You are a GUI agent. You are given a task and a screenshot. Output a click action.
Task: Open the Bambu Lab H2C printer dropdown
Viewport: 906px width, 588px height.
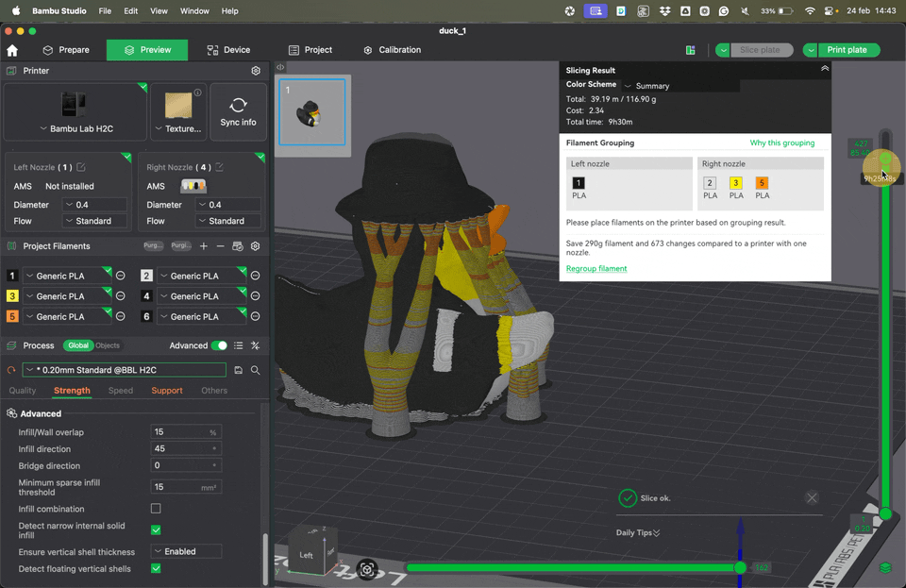tap(75, 128)
